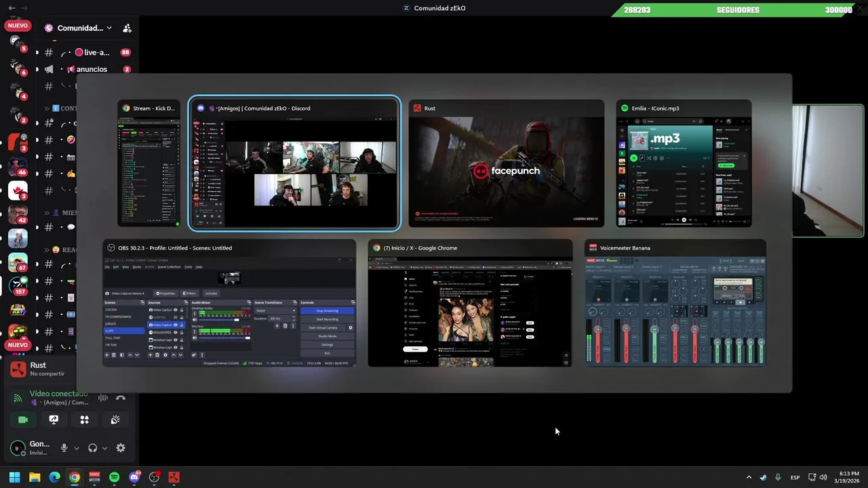Mute the Discord microphone
This screenshot has height=488, width=868.
point(64,448)
